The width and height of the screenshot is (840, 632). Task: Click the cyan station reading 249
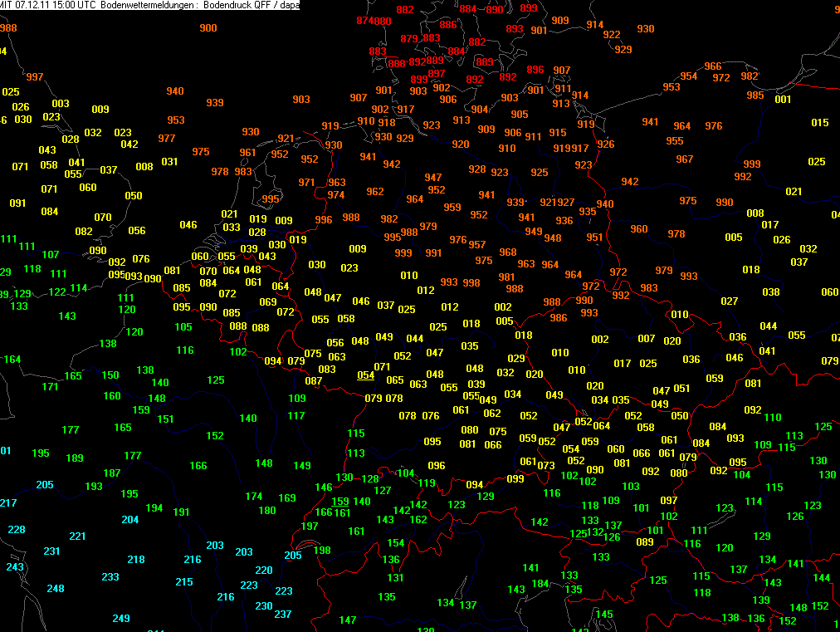(121, 619)
